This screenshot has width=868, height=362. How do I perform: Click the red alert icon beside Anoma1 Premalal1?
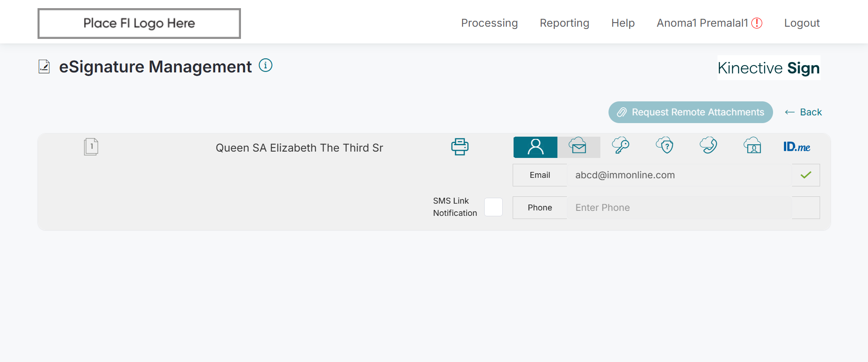click(x=757, y=23)
